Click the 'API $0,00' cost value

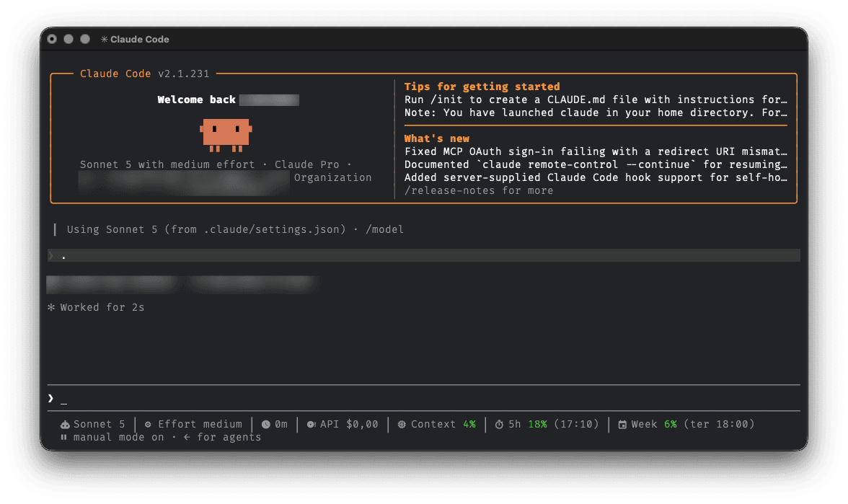(x=349, y=425)
